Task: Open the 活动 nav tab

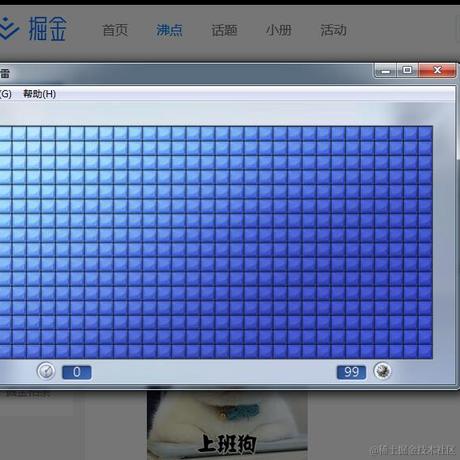Action: [x=333, y=30]
